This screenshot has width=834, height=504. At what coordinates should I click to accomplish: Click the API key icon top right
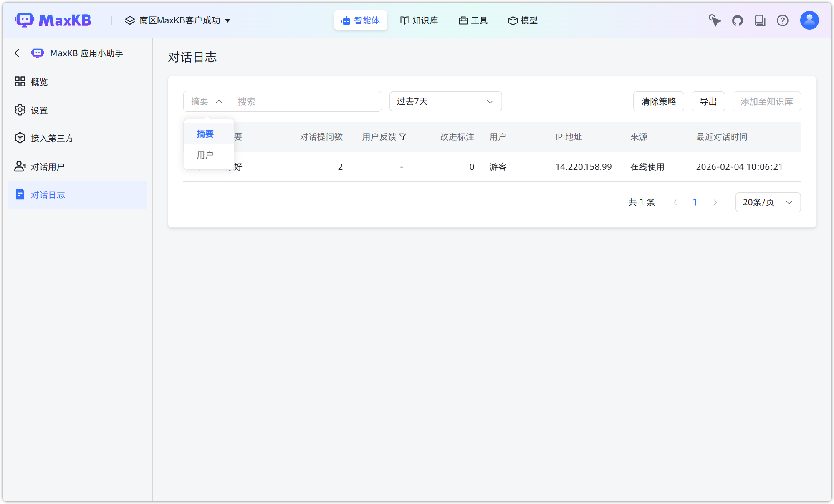[x=715, y=20]
